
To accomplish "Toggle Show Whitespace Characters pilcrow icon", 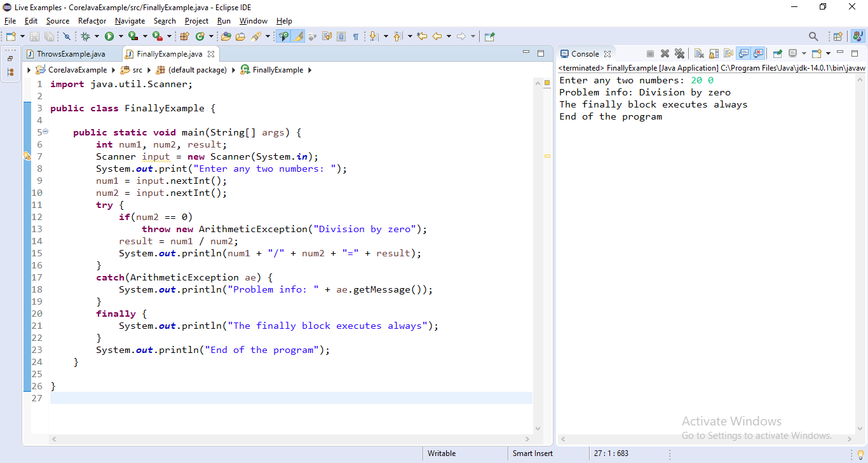I will [356, 36].
